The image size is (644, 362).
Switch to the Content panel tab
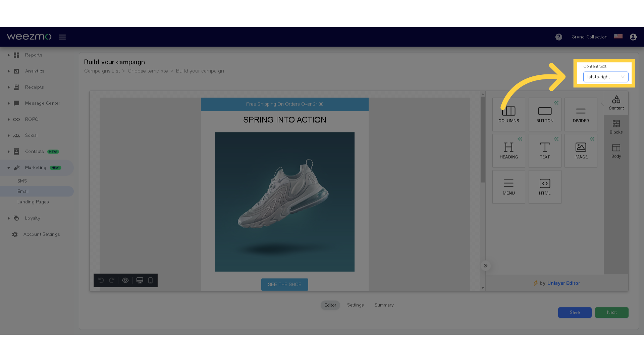point(616,103)
